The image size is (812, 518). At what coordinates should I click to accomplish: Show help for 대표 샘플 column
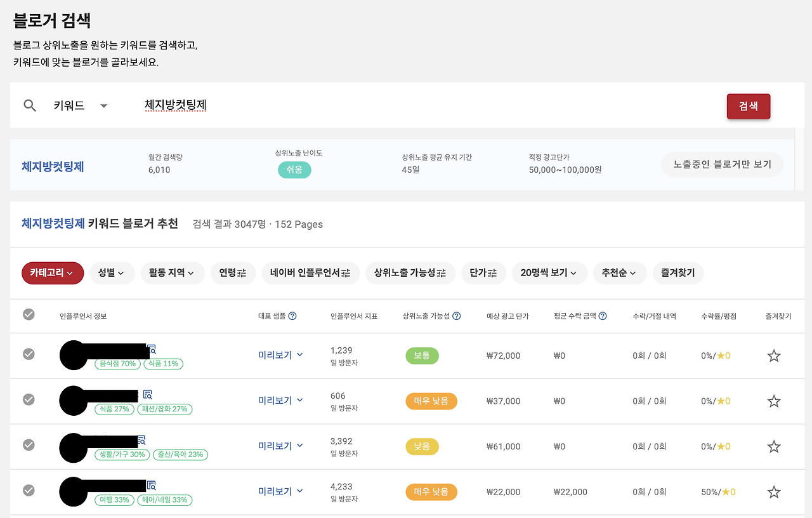coord(292,316)
